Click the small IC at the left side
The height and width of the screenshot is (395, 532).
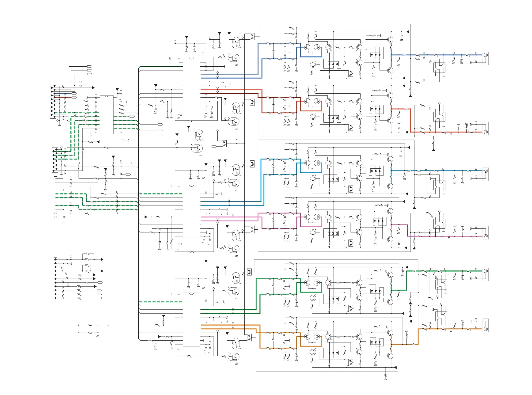point(106,115)
